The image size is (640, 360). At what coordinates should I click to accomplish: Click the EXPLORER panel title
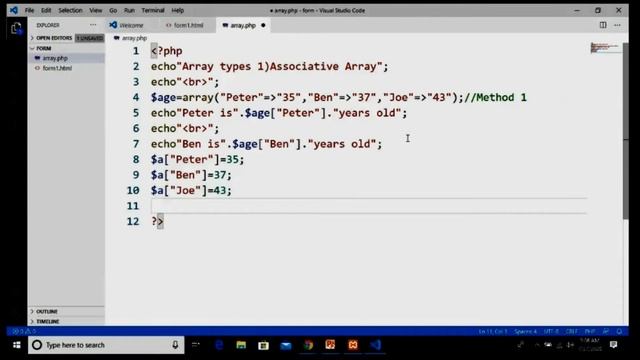point(48,25)
